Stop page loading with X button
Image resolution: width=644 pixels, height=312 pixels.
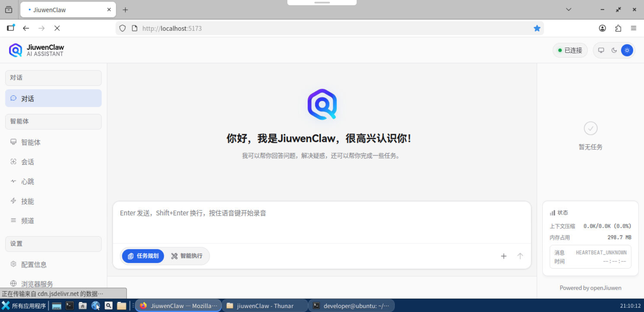point(57,28)
